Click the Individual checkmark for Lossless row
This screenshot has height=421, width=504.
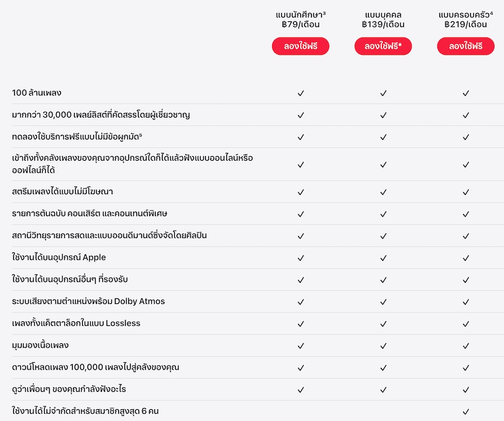click(383, 324)
